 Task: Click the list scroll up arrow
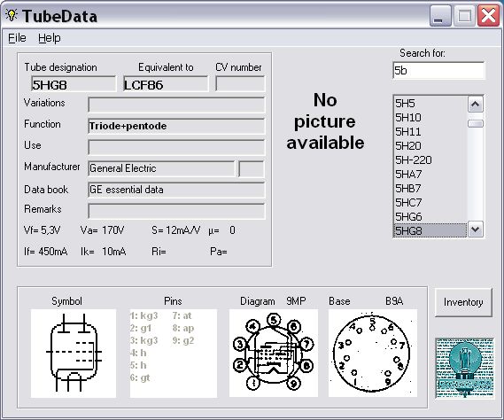[x=476, y=105]
